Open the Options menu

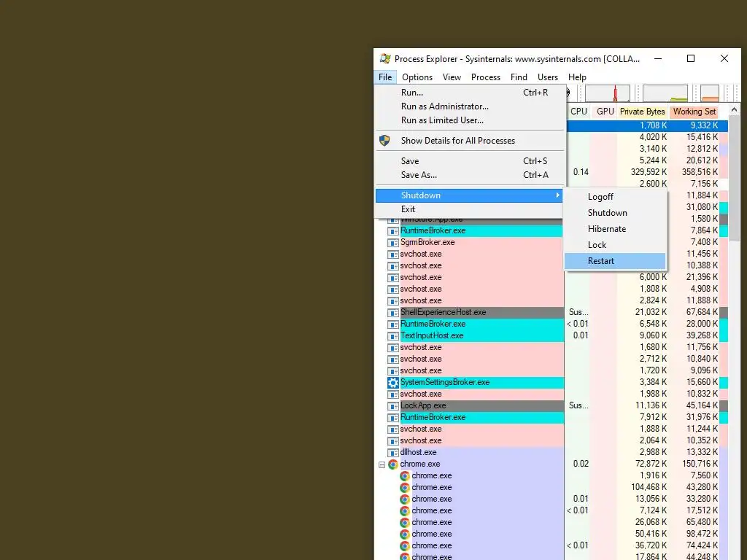[x=417, y=77]
